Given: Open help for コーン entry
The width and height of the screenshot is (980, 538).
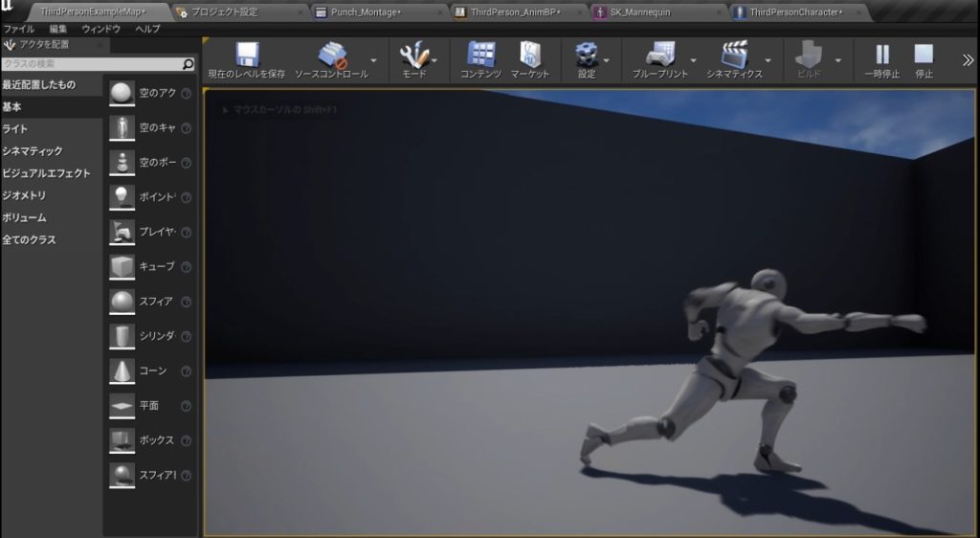Looking at the screenshot, I should click(187, 371).
